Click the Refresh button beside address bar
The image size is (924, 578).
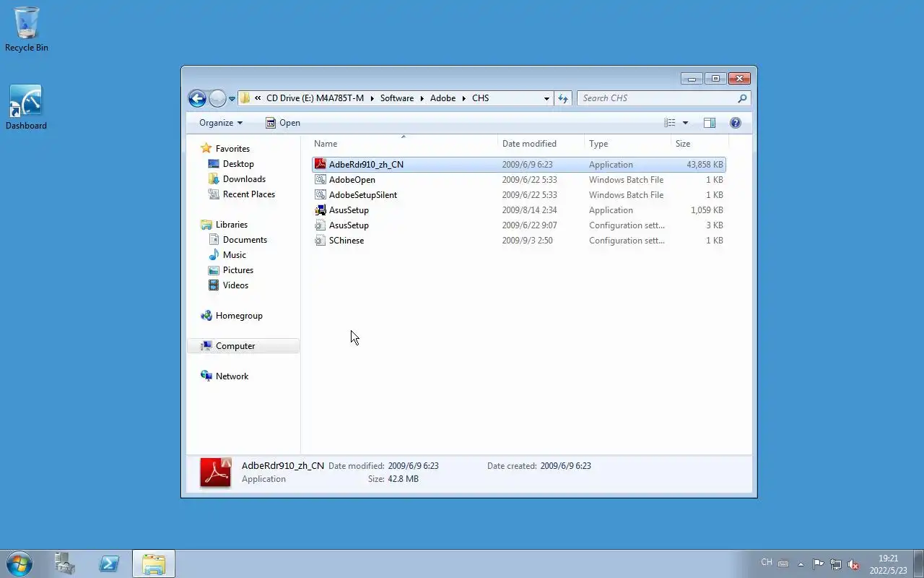pyautogui.click(x=563, y=98)
